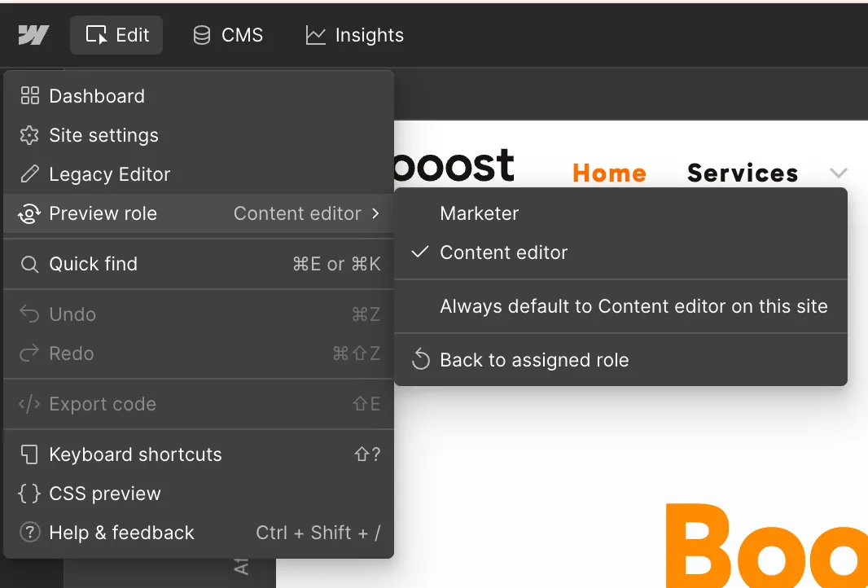This screenshot has height=588, width=868.
Task: Click the Undo arrow icon
Action: click(x=29, y=314)
